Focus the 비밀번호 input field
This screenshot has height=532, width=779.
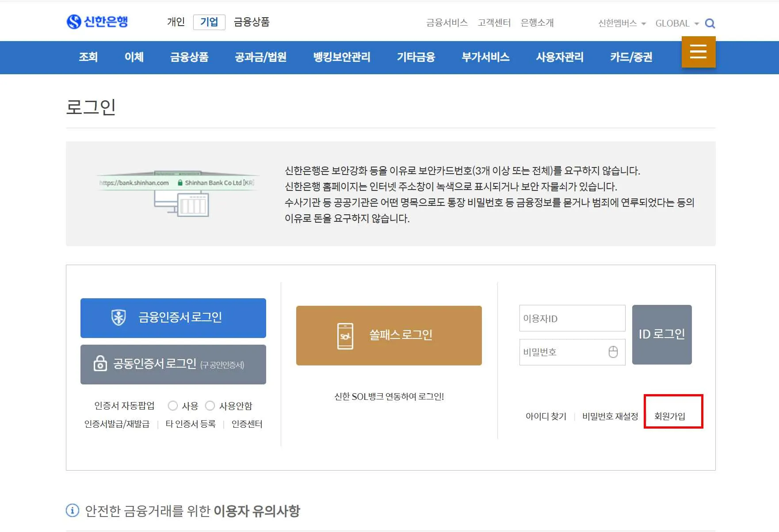tap(573, 352)
